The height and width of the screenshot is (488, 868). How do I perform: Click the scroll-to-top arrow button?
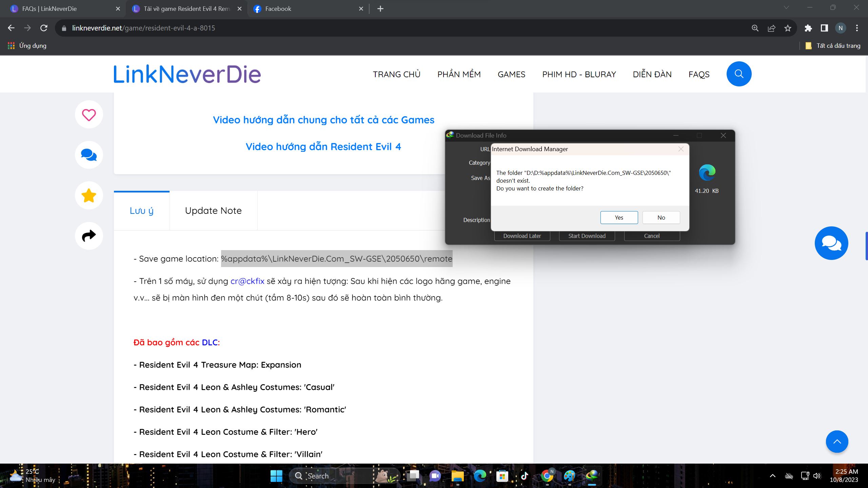(837, 442)
